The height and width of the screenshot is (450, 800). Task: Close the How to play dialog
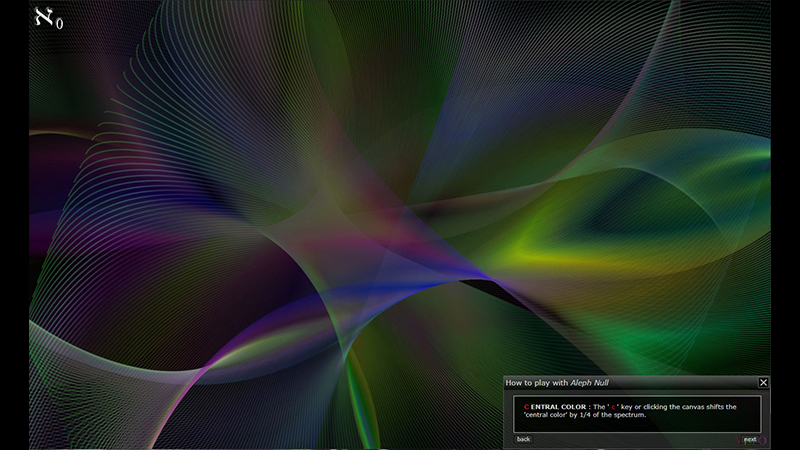coord(763,382)
